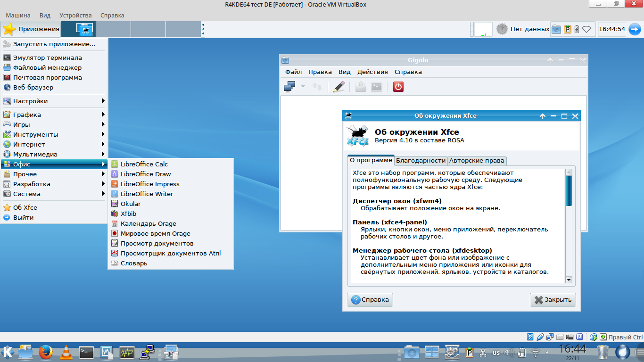The width and height of the screenshot is (644, 362).
Task: Click Gigolo's grayed-out disconnect arrows icon
Action: click(317, 87)
